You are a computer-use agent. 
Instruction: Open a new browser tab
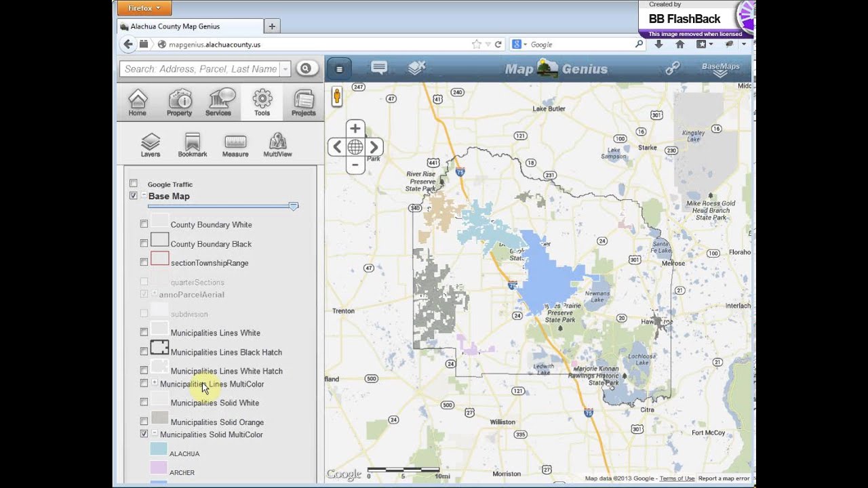pos(272,26)
